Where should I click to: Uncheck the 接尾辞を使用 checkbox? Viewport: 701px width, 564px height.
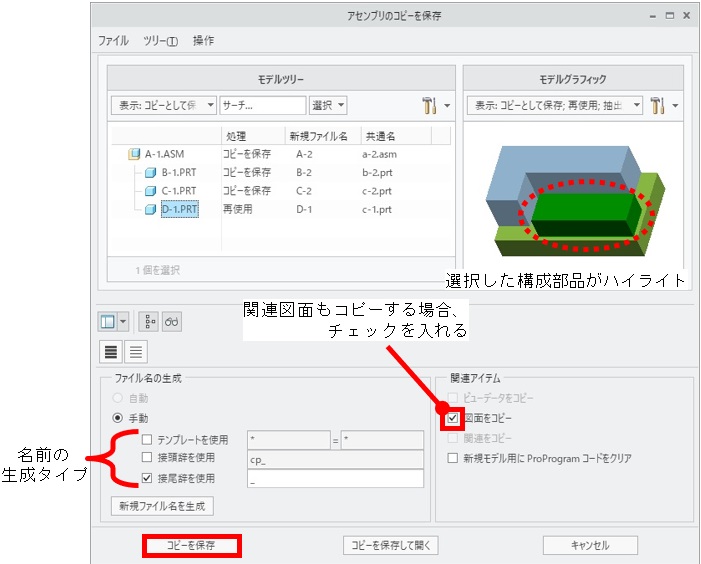(x=147, y=478)
